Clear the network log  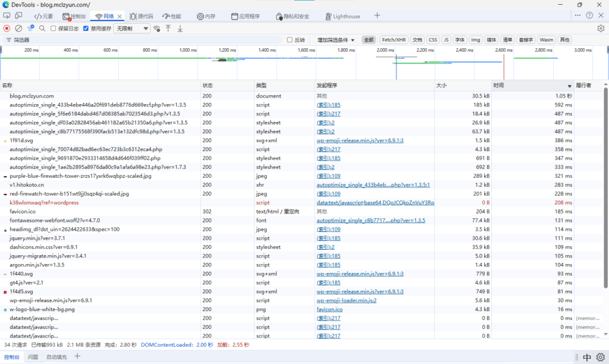18,28
